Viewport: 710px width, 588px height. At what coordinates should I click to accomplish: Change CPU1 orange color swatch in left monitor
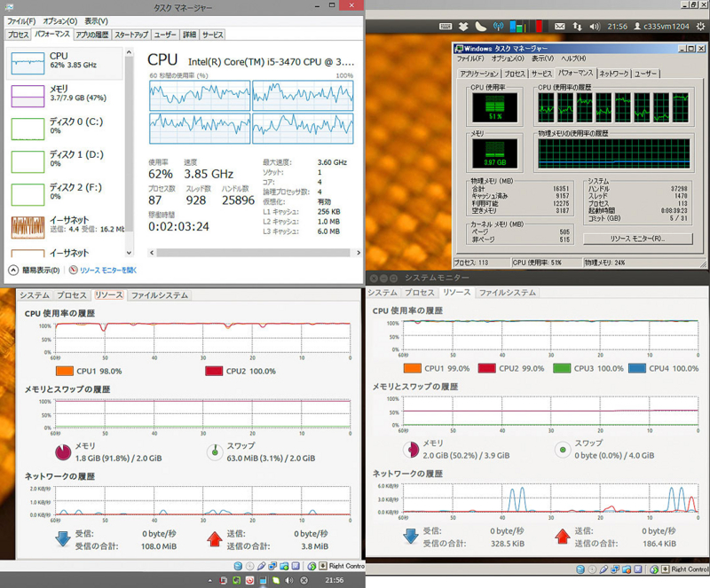[x=64, y=372]
